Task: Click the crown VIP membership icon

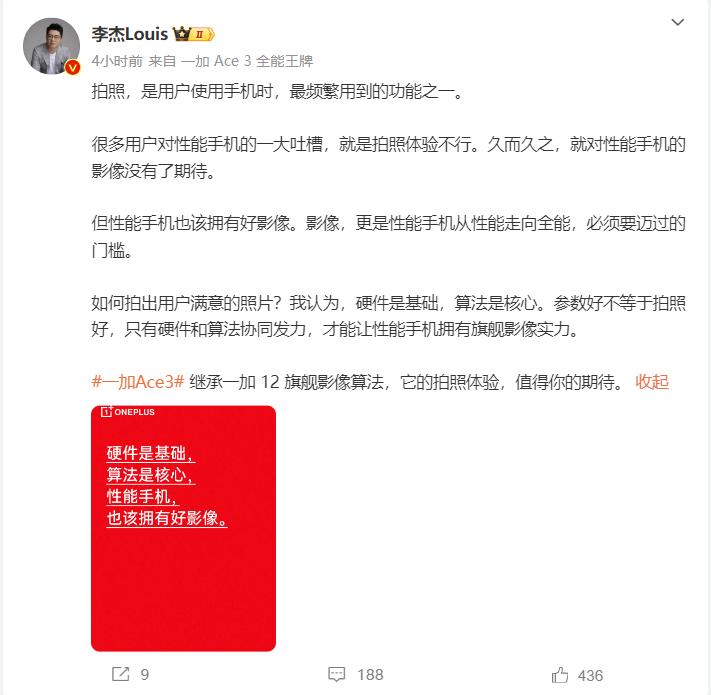Action: (x=181, y=34)
